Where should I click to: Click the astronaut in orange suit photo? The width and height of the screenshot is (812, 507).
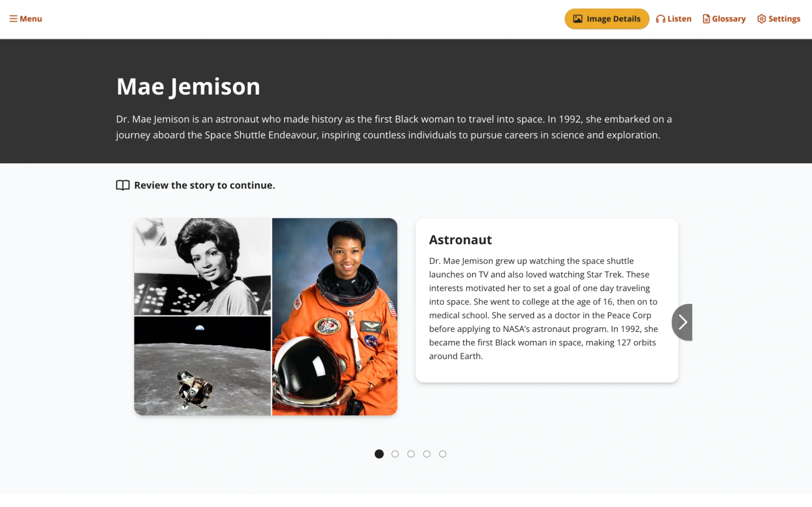tap(335, 317)
